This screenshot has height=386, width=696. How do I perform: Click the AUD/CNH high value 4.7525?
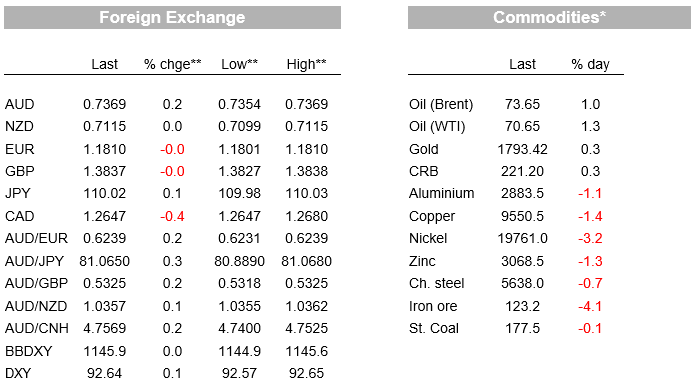click(307, 328)
